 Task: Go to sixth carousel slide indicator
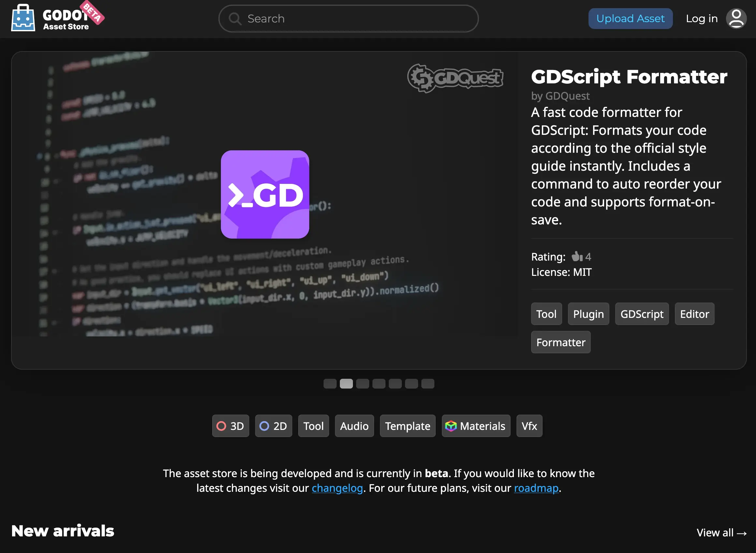(411, 384)
